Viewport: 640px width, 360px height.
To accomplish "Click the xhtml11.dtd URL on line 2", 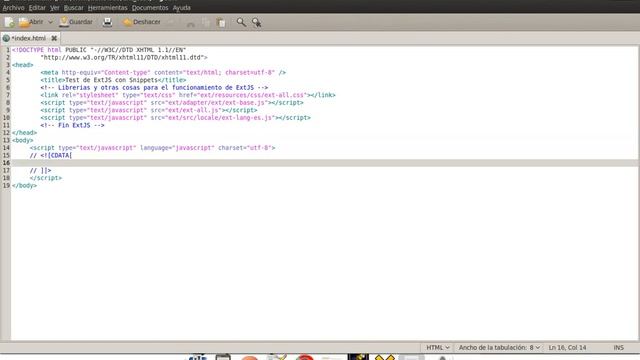I will coord(124,58).
